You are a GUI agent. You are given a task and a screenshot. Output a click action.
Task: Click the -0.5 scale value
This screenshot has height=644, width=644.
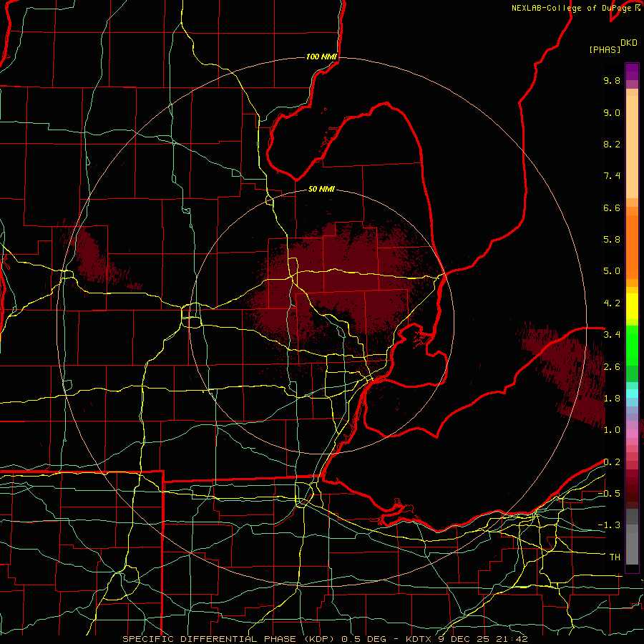[x=608, y=494]
